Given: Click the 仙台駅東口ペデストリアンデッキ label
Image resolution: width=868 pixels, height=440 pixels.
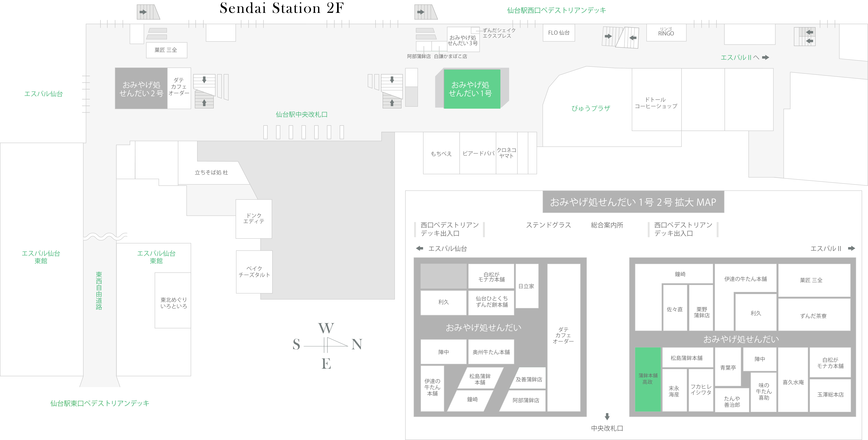Looking at the screenshot, I should [100, 403].
